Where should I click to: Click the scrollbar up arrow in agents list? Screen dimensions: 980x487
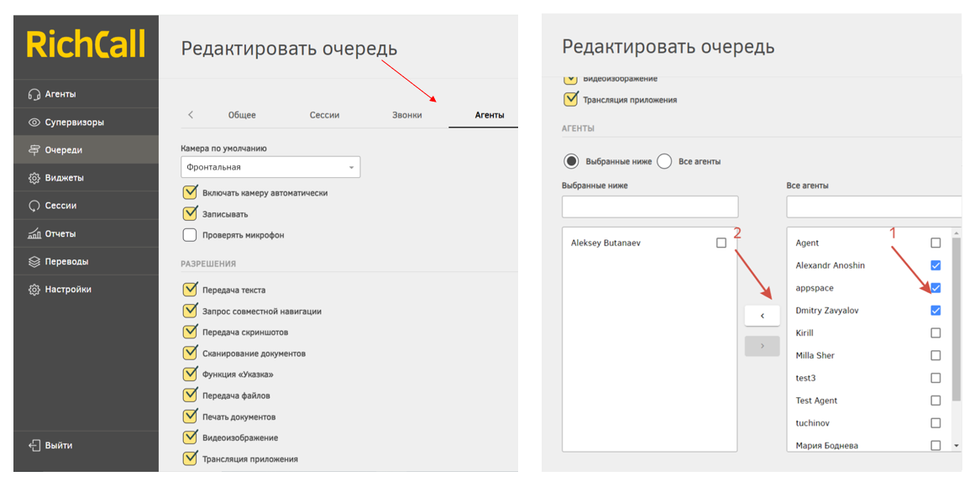click(x=956, y=232)
